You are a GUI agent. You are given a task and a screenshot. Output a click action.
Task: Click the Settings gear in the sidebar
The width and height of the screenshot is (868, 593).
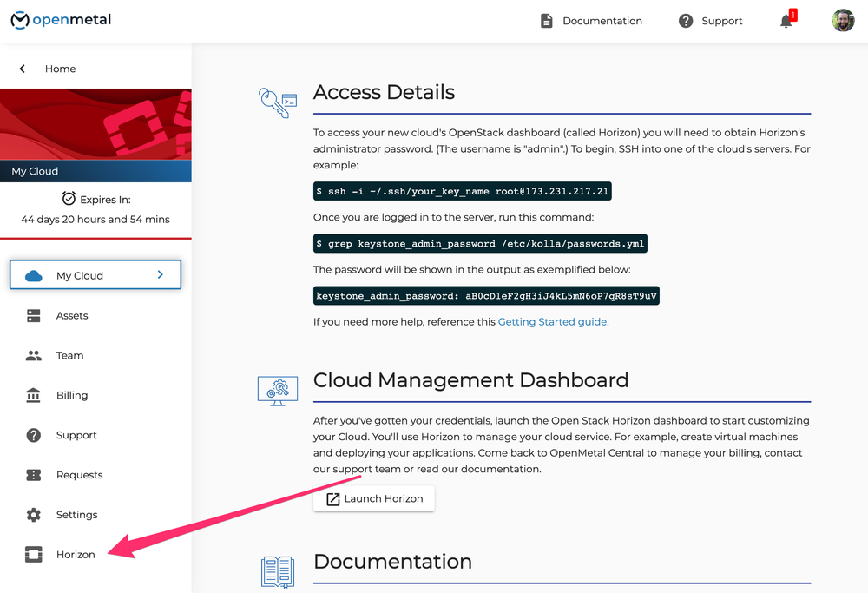(36, 515)
